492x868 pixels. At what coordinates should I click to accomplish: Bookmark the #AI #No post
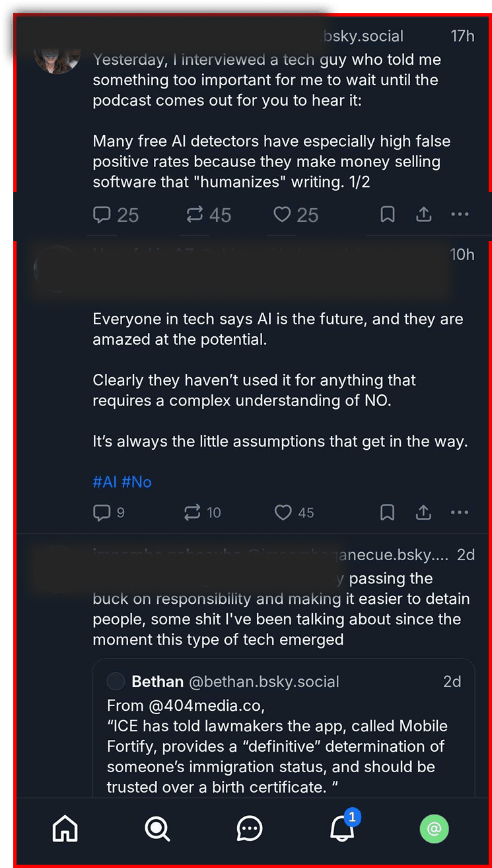tap(388, 513)
